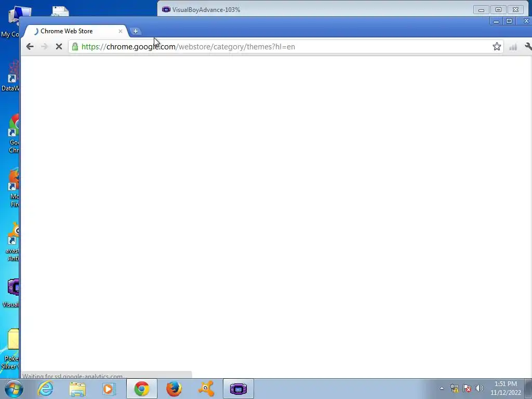This screenshot has width=532, height=399.
Task: Select the Mozilla Firefox desktop shortcut
Action: click(x=12, y=188)
